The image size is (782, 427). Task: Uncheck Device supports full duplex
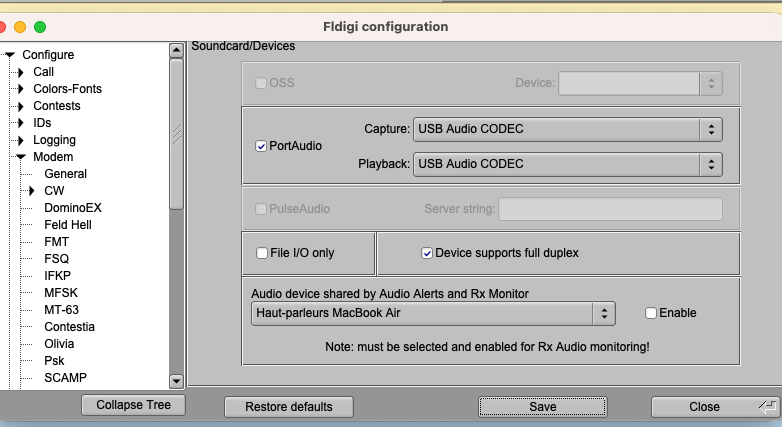pos(427,253)
